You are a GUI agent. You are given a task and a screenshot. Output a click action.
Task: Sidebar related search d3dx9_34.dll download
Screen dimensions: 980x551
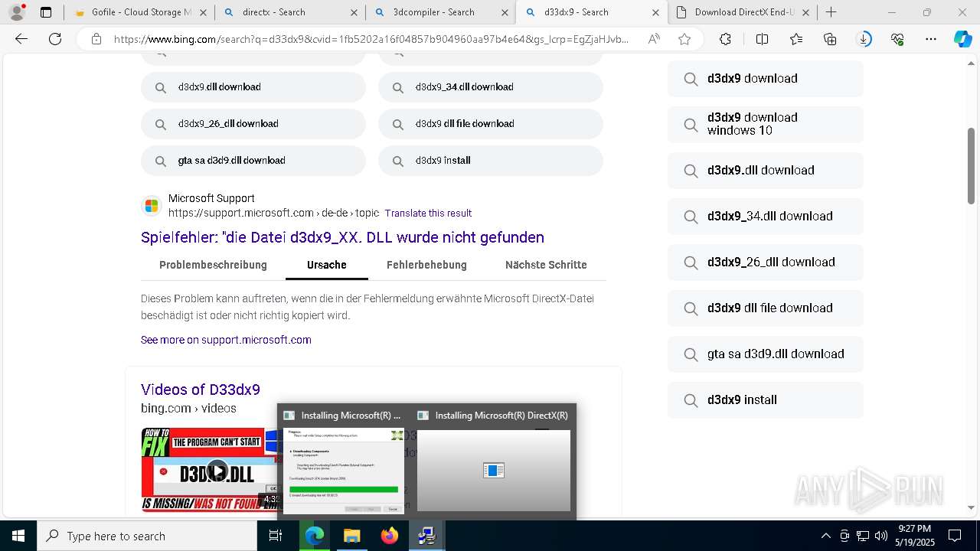[766, 217]
